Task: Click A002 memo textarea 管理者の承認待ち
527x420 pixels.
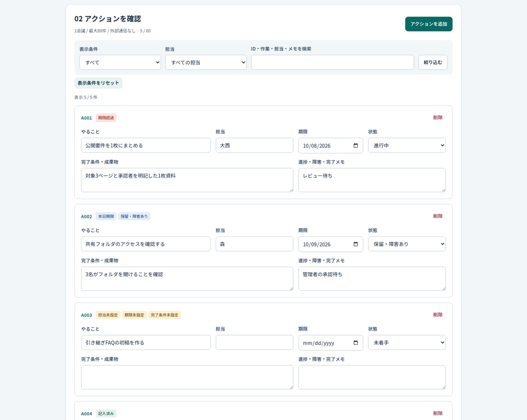Action: tap(372, 279)
